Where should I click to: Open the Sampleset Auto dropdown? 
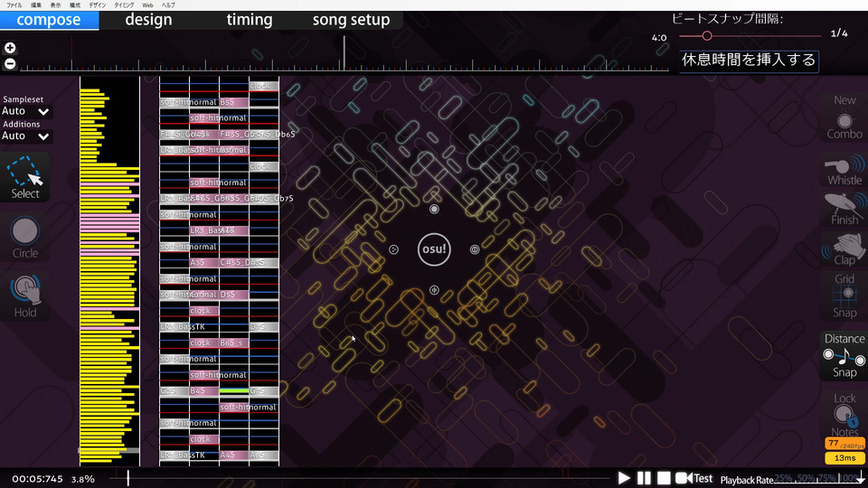click(25, 111)
